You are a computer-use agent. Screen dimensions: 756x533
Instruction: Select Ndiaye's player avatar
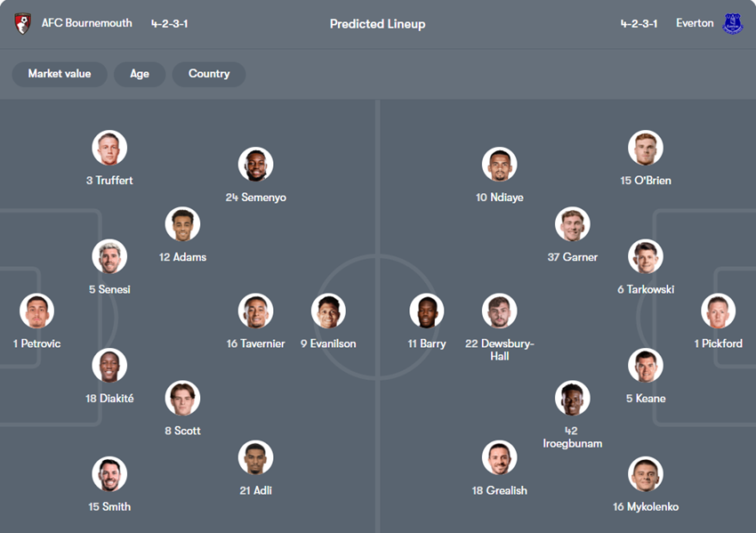point(500,166)
